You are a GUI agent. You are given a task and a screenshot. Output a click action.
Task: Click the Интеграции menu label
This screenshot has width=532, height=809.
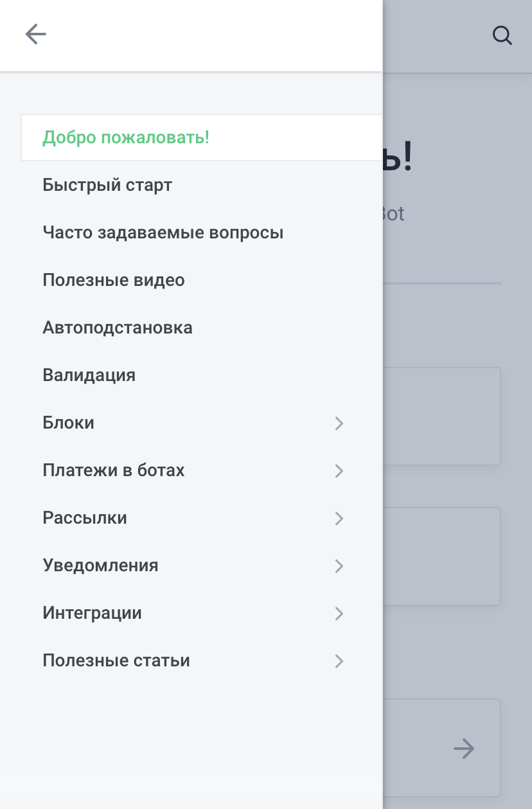pyautogui.click(x=93, y=613)
